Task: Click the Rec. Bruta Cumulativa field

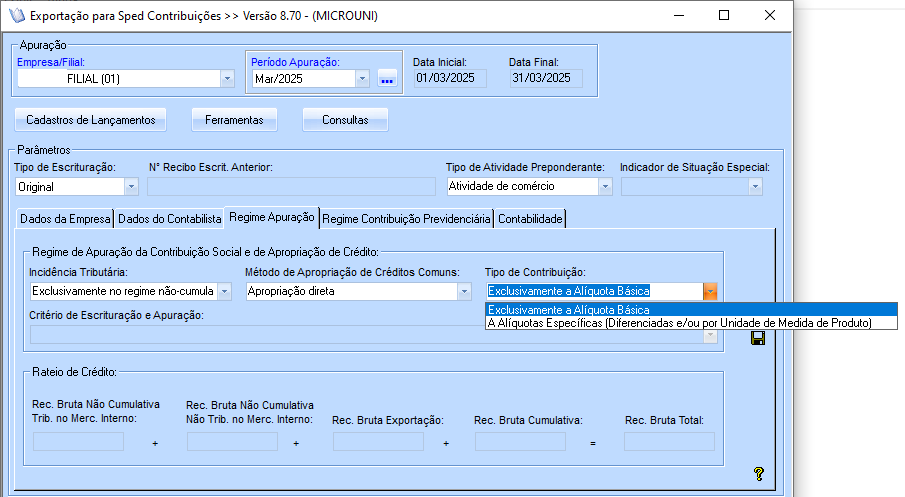Action: [x=520, y=442]
